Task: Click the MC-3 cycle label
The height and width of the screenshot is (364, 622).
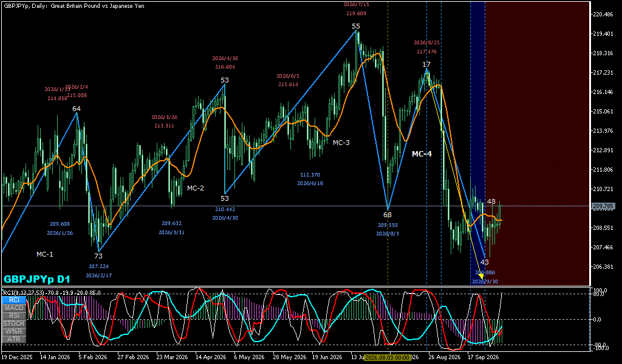Action: tap(341, 143)
